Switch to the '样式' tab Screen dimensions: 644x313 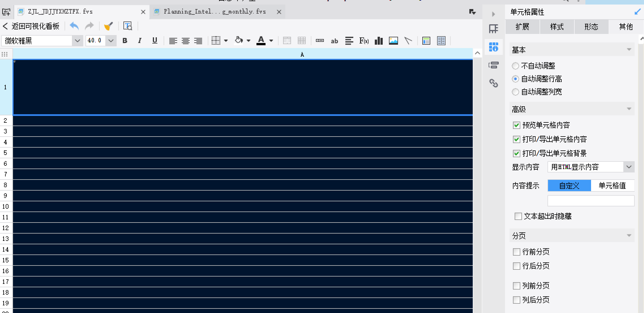pos(557,27)
